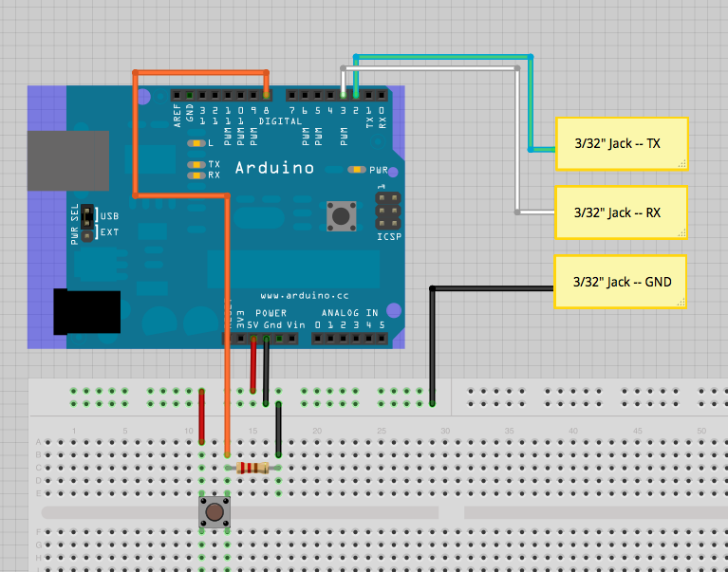
Task: Click breadboard column number 40
Action: tap(573, 431)
